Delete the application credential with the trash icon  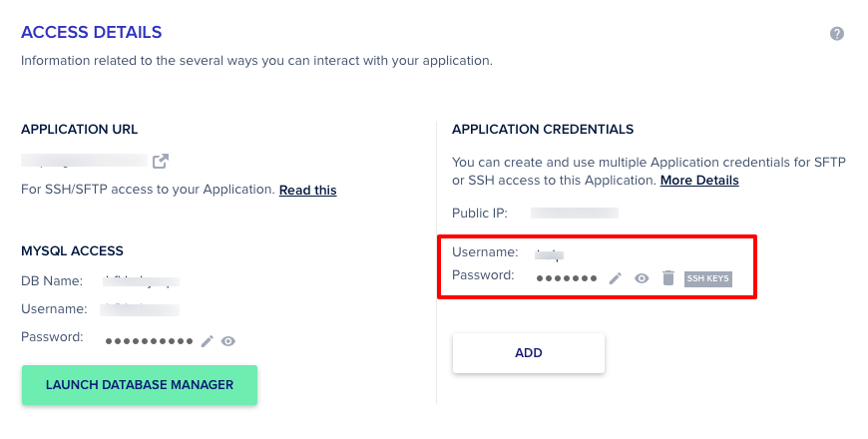click(667, 278)
